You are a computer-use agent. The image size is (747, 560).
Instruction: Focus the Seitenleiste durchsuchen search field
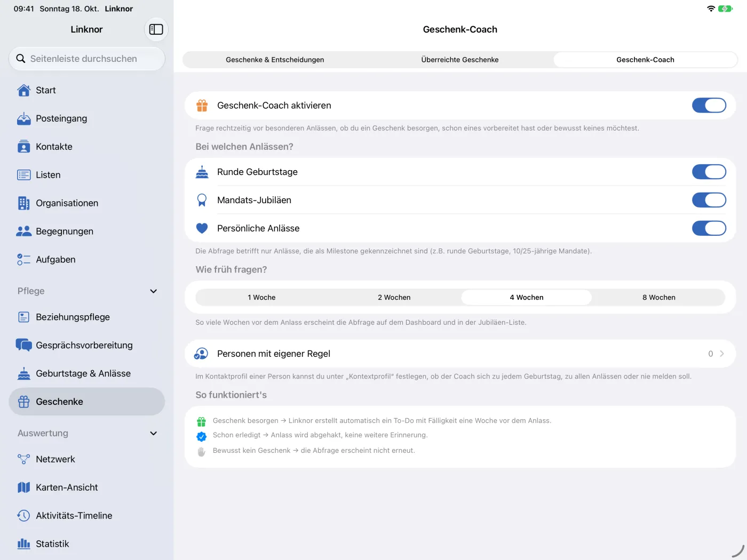point(87,59)
